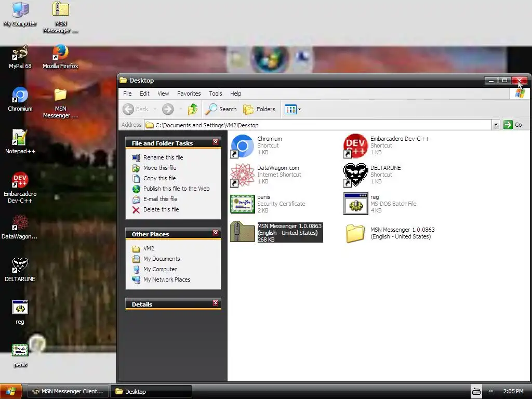
Task: Select DataWagon.com Internet Shortcut in Explorer
Action: (265, 175)
